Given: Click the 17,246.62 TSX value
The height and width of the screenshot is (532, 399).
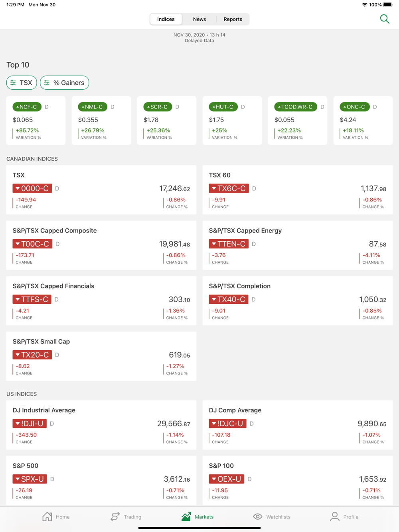Looking at the screenshot, I should [175, 189].
